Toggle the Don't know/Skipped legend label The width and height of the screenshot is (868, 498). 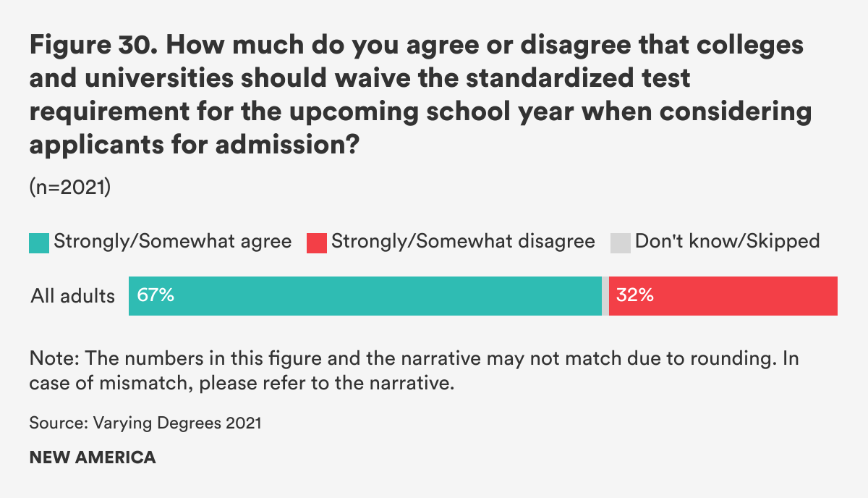coord(727,242)
